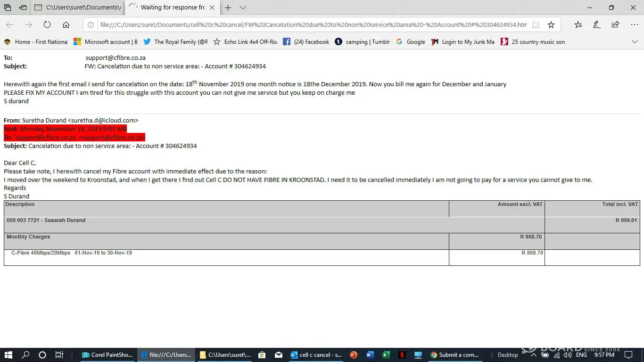
Task: Click the Monthly Charges row label
Action: pos(28,237)
